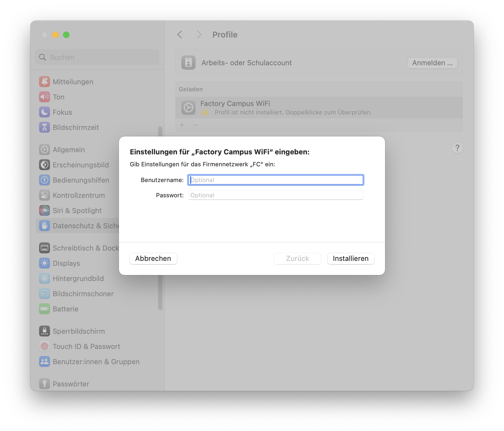504x431 pixels.
Task: Click the Passwort input field
Action: coord(275,195)
